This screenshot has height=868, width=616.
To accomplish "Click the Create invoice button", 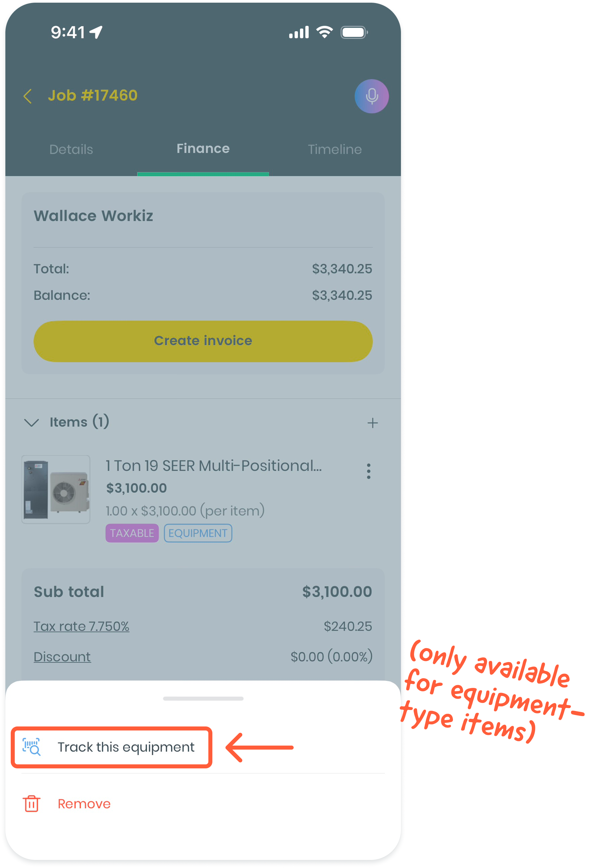I will coord(203,341).
